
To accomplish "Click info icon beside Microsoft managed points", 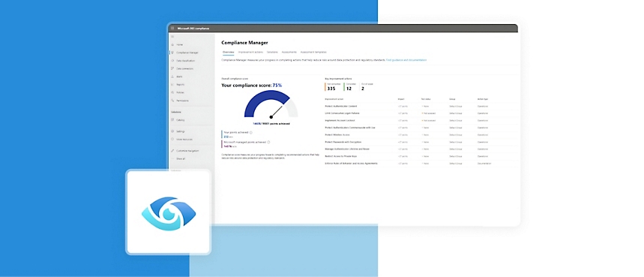I will click(268, 142).
